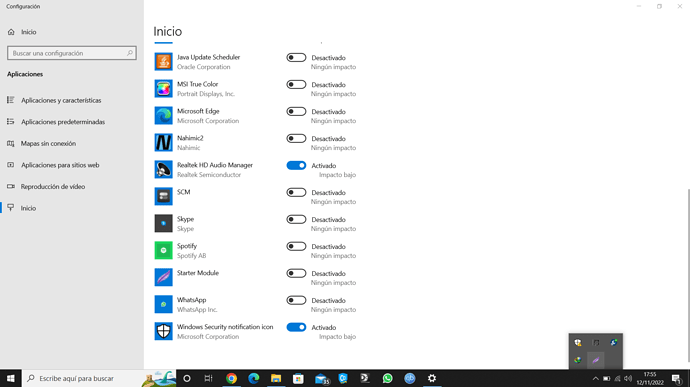This screenshot has width=690, height=387.
Task: Click the Microsoft Edge icon in startup list
Action: [163, 116]
